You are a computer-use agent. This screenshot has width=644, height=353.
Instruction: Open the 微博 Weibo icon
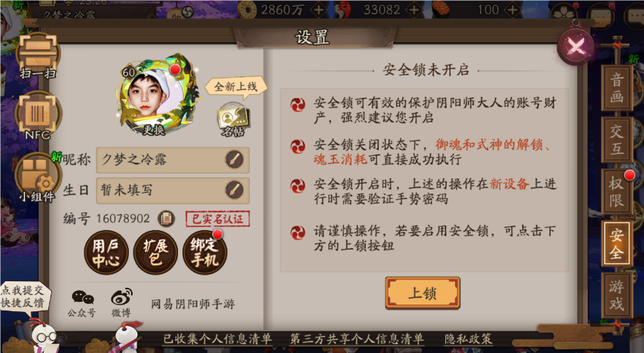pos(122,303)
